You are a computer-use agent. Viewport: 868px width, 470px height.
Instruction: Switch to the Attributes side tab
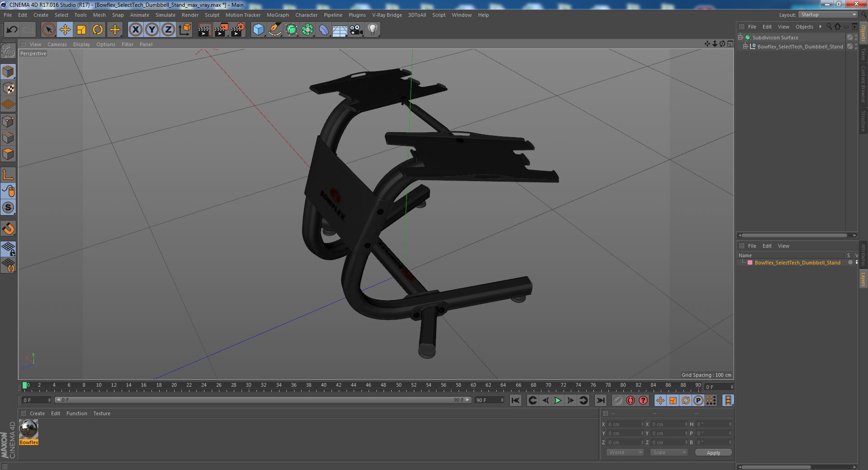(x=863, y=255)
